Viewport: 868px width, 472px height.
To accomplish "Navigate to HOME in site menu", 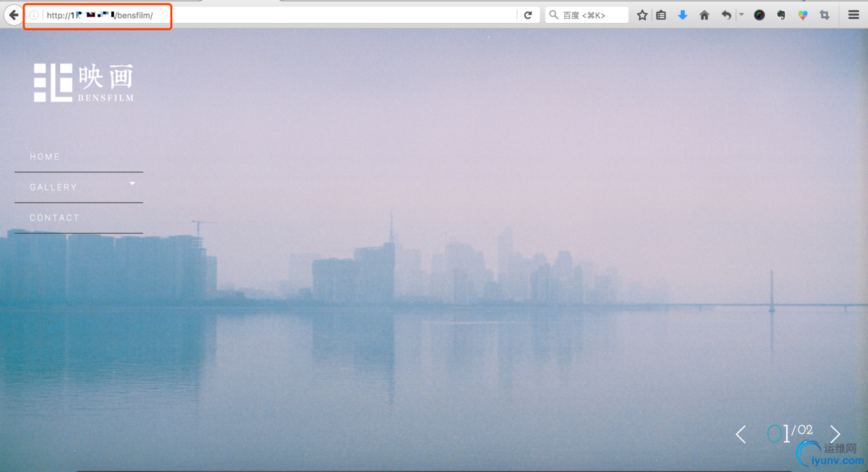I will point(45,157).
